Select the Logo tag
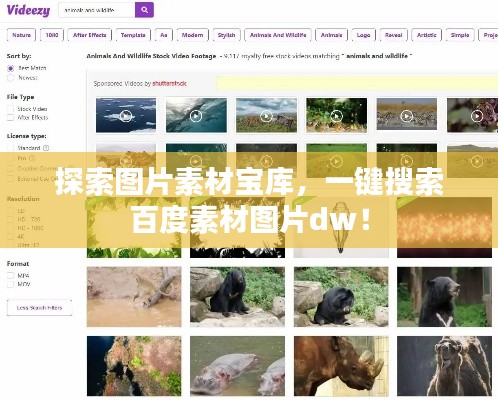 click(x=363, y=35)
